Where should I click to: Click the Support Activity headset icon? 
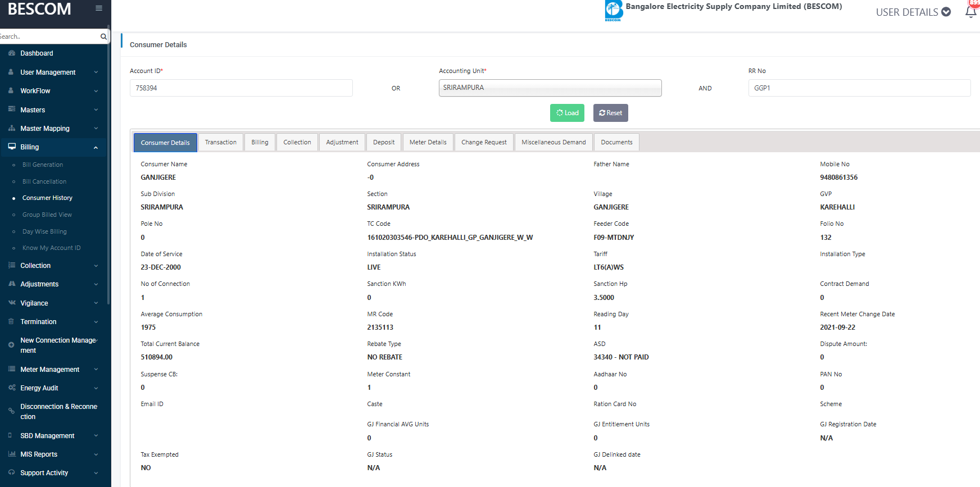pyautogui.click(x=12, y=472)
